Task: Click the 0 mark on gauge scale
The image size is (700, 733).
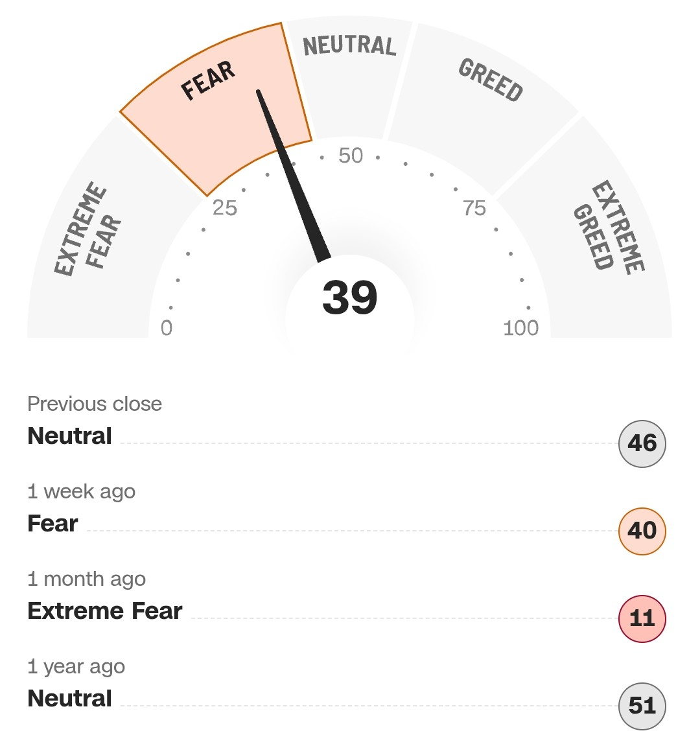Action: click(167, 328)
